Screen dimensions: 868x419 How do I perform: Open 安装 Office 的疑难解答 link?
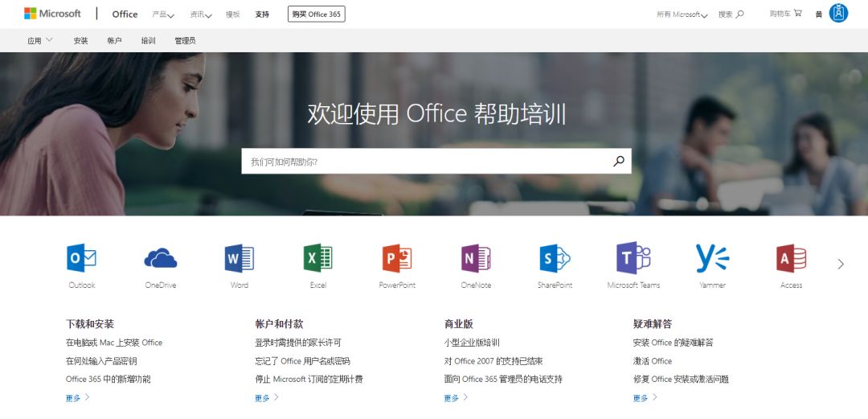coord(674,343)
